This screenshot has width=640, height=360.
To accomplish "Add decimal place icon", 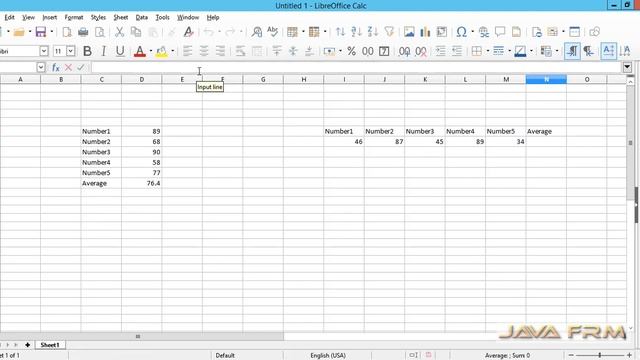I will click(x=404, y=51).
